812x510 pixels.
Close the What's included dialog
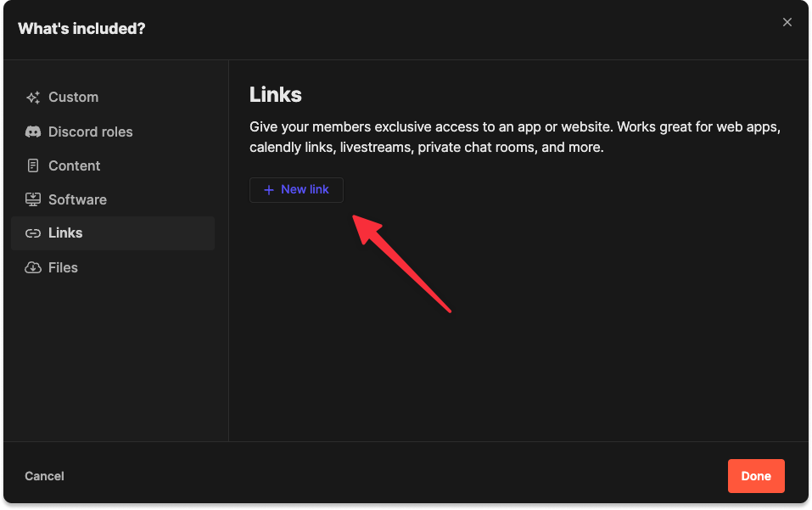coord(787,22)
